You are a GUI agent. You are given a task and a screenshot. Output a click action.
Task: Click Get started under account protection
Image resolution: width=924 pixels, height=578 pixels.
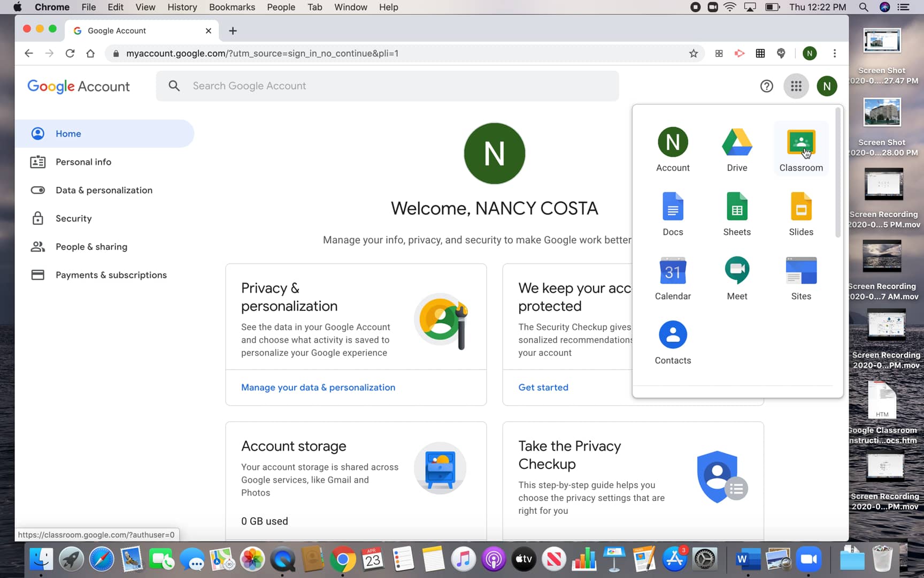[x=543, y=387]
